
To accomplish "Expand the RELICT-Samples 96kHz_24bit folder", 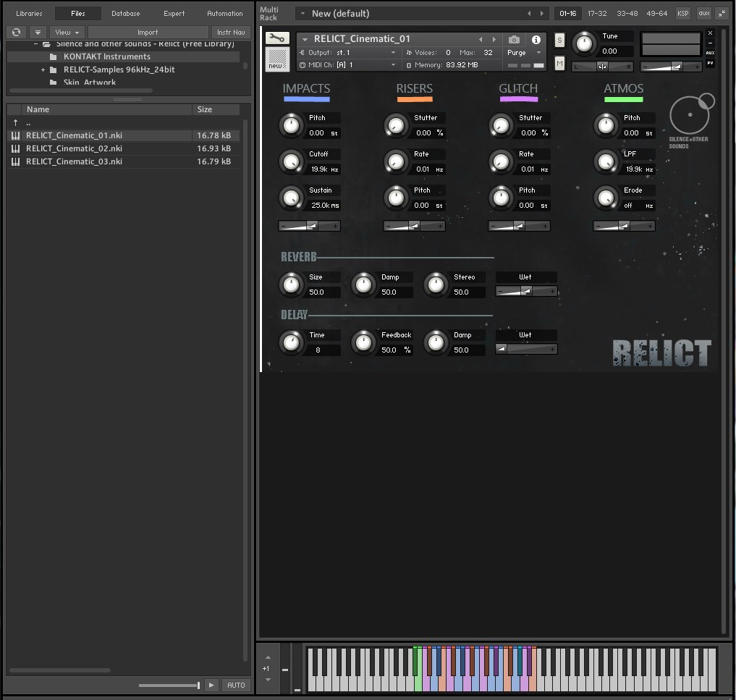I will (x=43, y=70).
